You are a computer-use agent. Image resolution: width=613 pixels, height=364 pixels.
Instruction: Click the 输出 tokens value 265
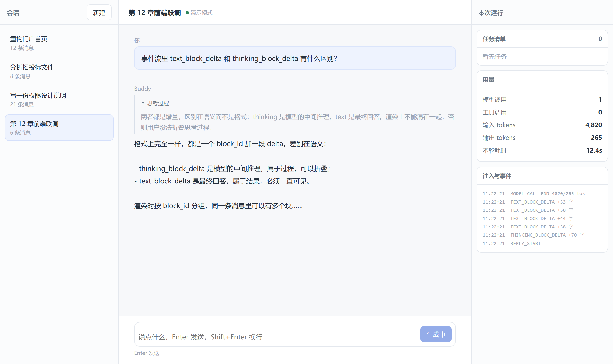596,138
